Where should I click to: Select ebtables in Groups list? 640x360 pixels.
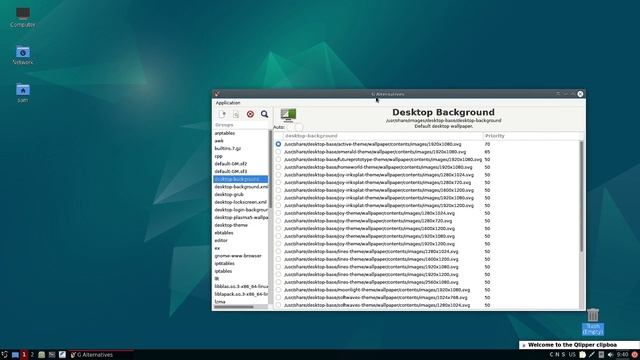[x=241, y=233]
